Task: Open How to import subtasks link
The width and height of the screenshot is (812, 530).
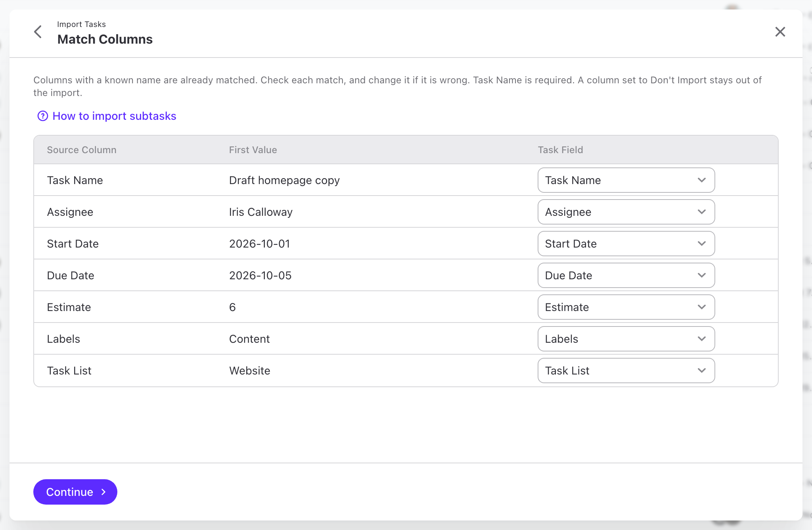Action: click(x=114, y=116)
